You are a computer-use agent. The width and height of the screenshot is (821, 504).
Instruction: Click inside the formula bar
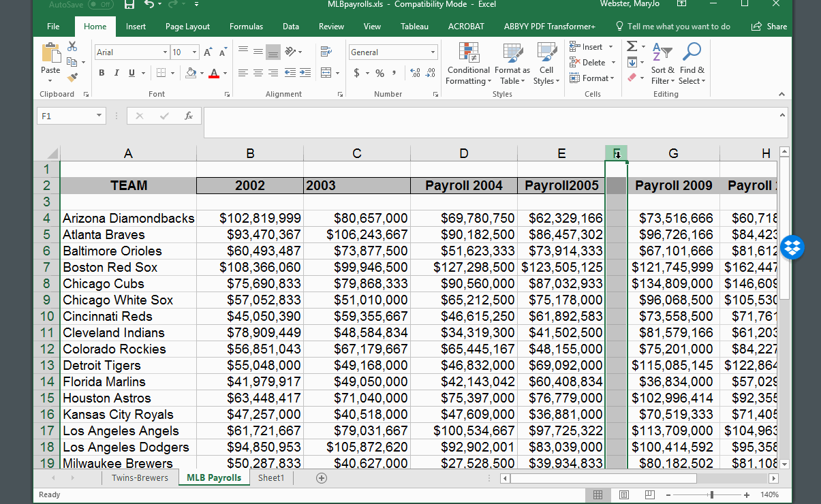pos(495,123)
